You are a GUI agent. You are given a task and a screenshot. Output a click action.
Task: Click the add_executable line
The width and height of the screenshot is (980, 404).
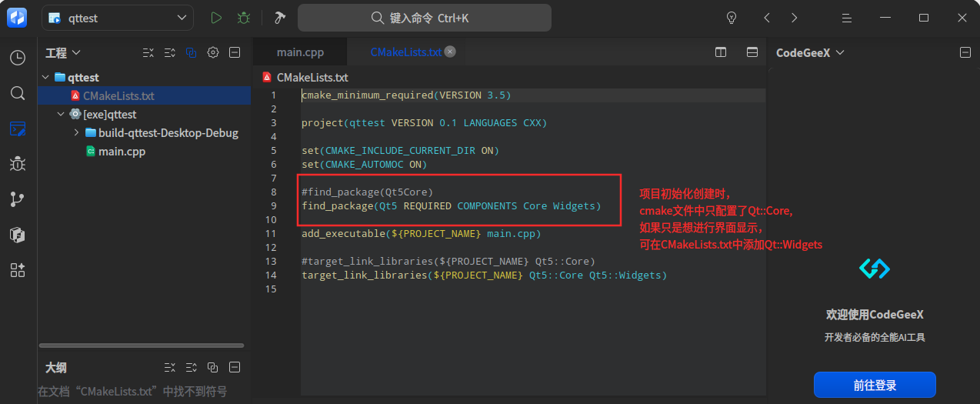click(422, 233)
